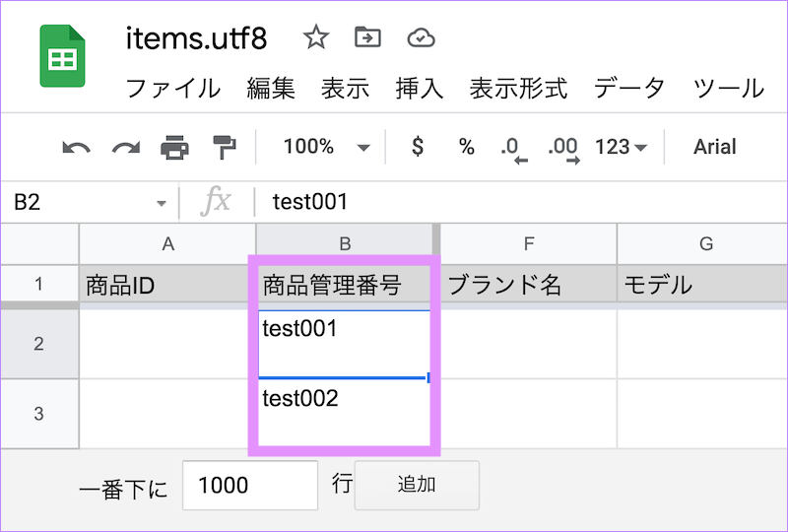The image size is (788, 532).
Task: Click the undo arrow
Action: tap(76, 148)
